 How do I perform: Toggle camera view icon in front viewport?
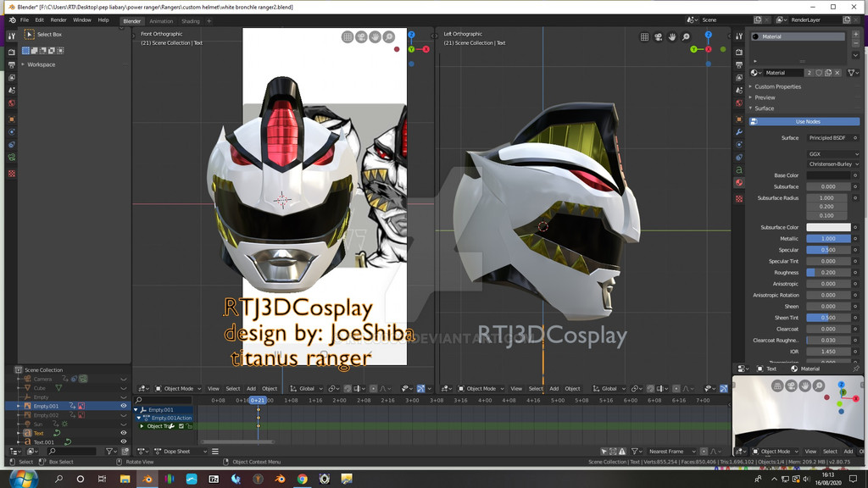pyautogui.click(x=361, y=37)
